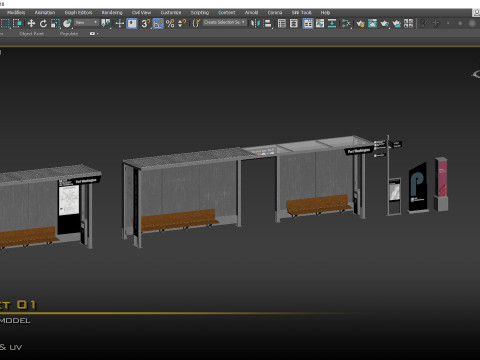
Task: Open the Help menu
Action: click(325, 12)
